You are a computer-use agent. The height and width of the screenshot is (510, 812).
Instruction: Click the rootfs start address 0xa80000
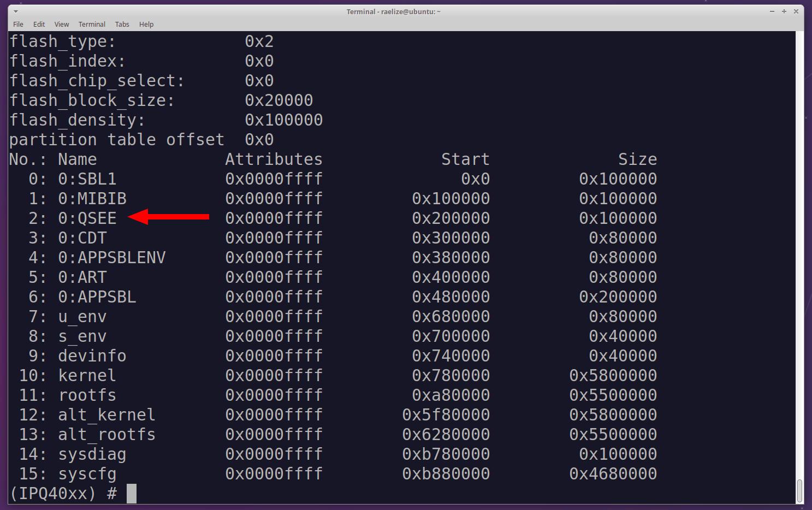pos(451,395)
